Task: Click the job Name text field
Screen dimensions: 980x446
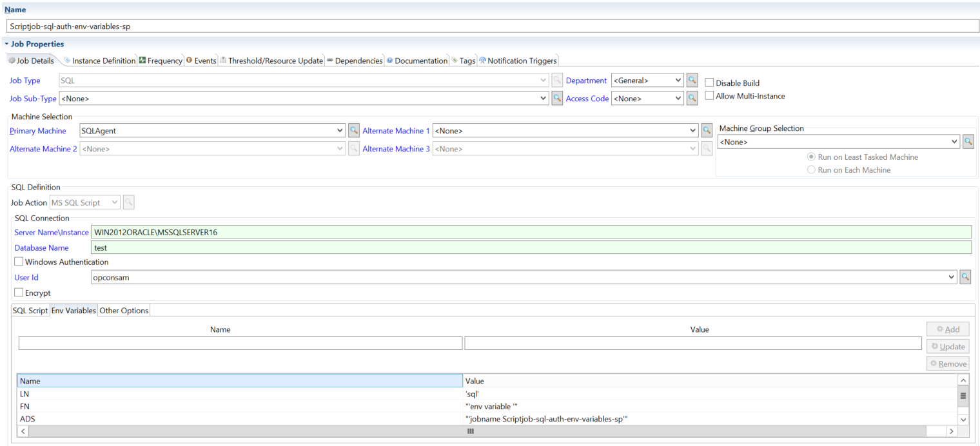Action: point(493,26)
